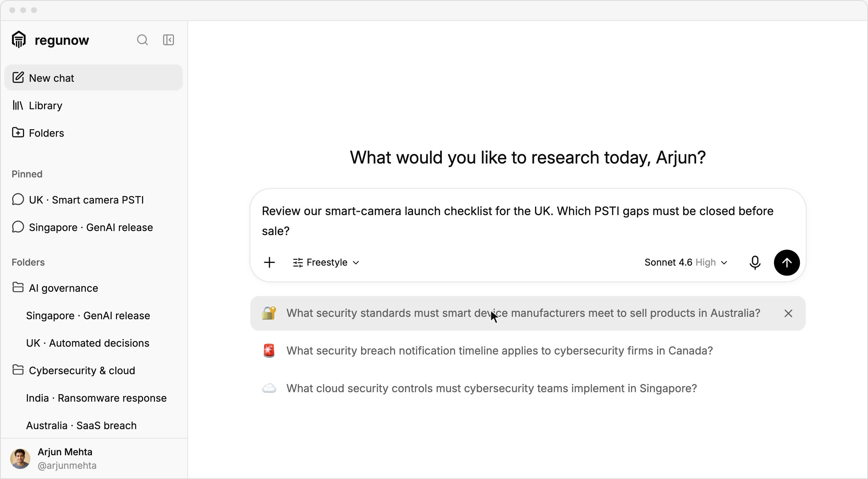Click into the prompt text field
868x479 pixels.
(x=528, y=221)
